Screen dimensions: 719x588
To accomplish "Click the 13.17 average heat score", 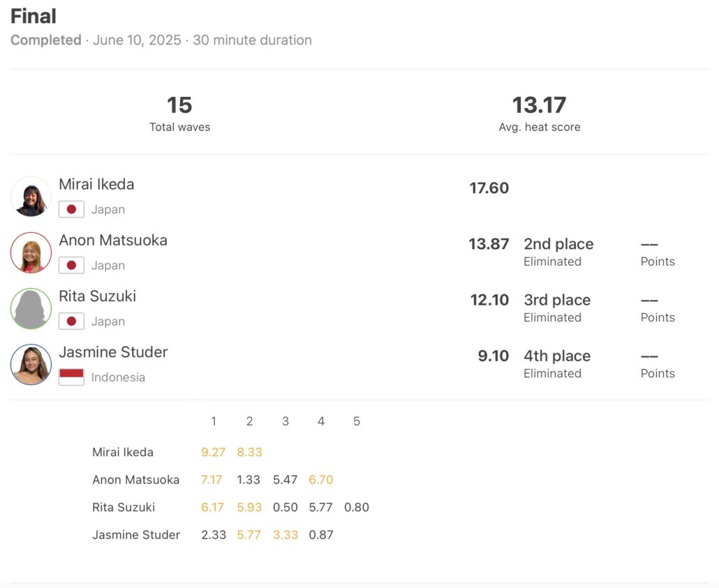I will (539, 105).
